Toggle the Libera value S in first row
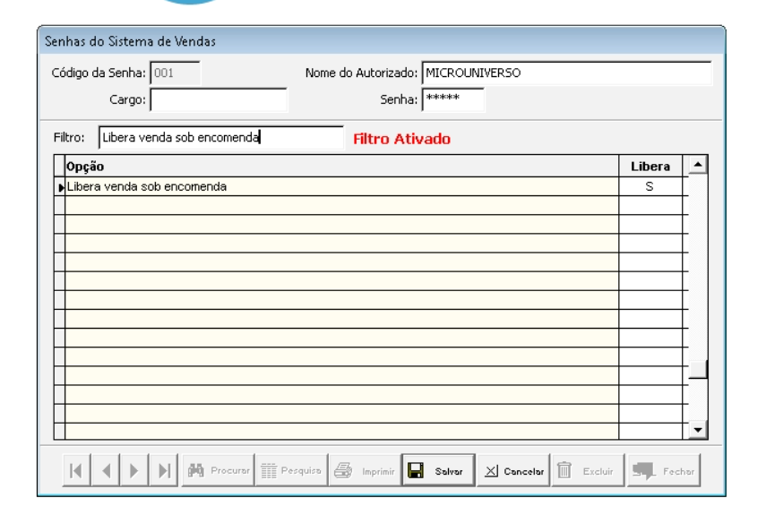 click(650, 187)
